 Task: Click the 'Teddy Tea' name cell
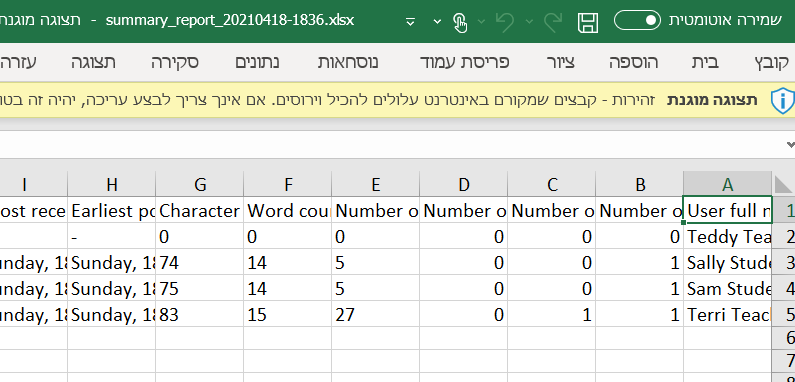728,236
